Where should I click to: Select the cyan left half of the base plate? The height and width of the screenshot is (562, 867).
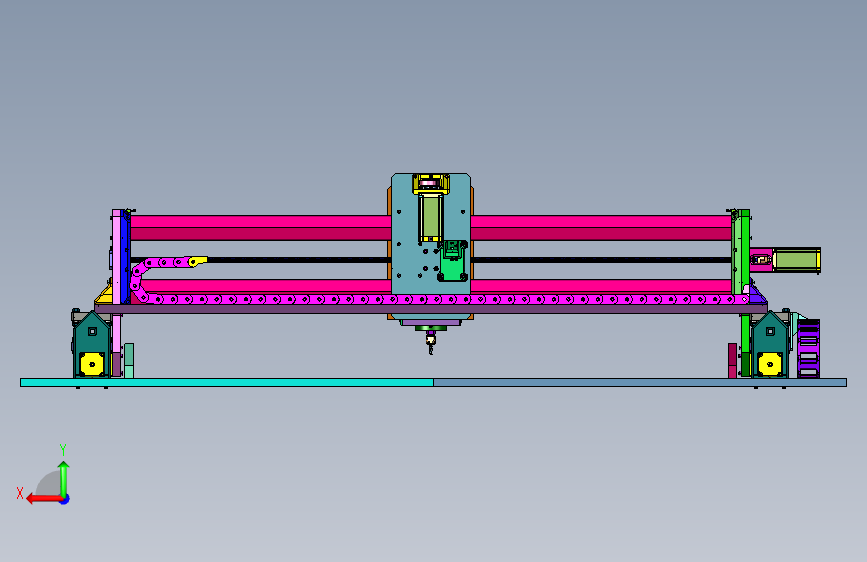[227, 382]
